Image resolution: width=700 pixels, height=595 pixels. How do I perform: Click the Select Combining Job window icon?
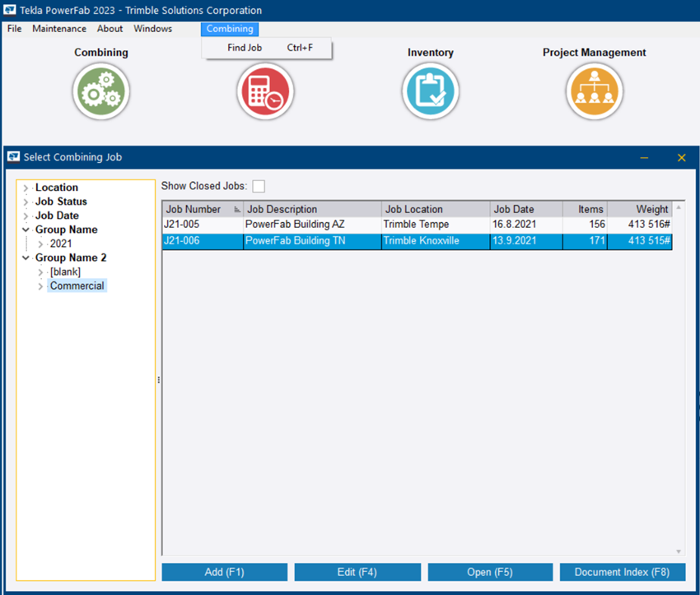(13, 156)
